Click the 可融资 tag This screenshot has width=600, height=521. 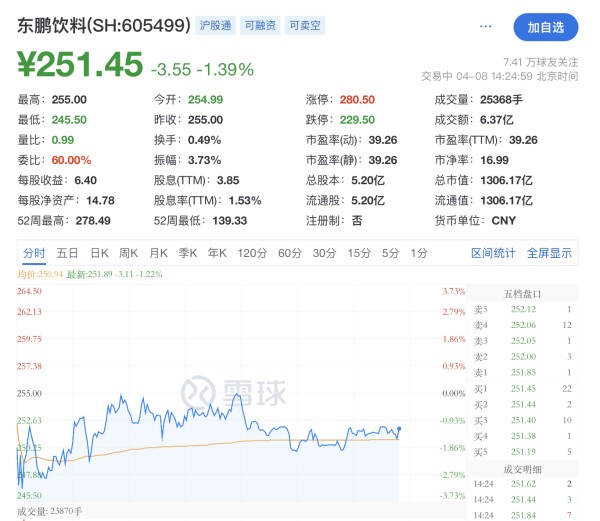[x=260, y=26]
